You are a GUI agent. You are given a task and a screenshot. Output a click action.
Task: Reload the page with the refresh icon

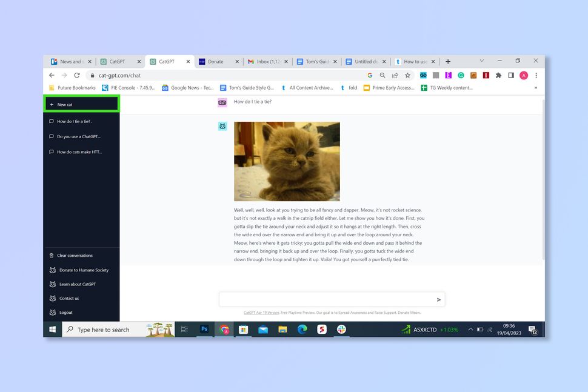pyautogui.click(x=77, y=75)
